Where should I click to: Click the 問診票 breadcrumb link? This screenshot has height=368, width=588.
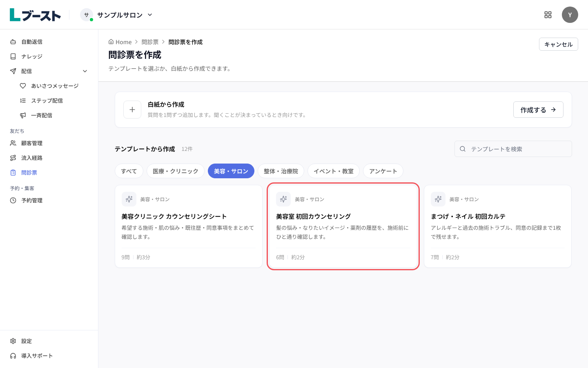[x=150, y=42]
